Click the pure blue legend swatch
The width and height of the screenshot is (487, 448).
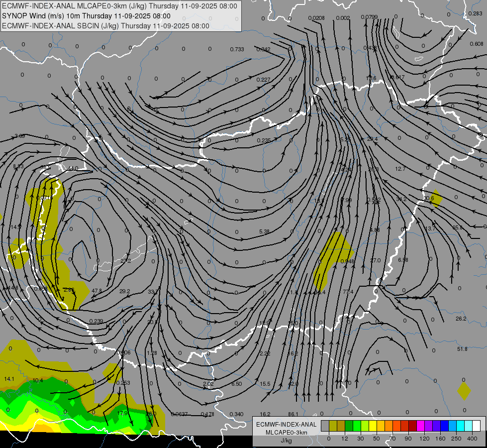(x=445, y=426)
